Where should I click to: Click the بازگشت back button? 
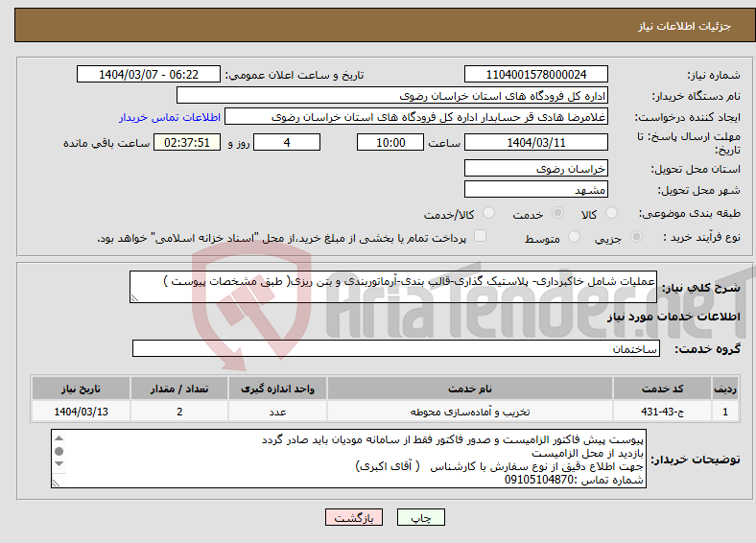pos(354,517)
